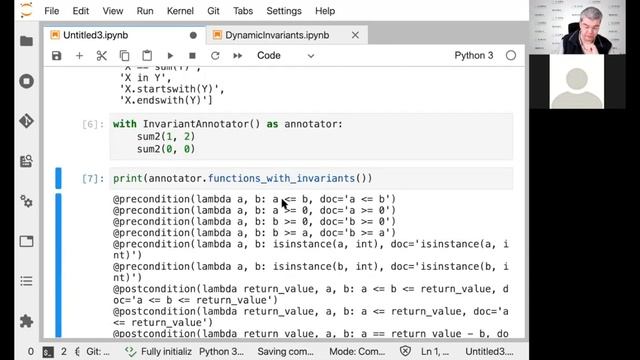The image size is (640, 360).
Task: Click 'Fully initializ' status bar text
Action: (x=166, y=351)
